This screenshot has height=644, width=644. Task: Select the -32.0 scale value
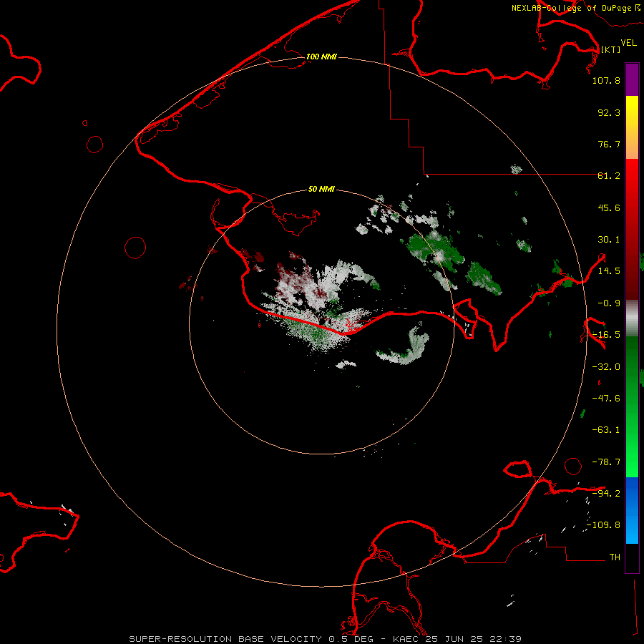pos(606,367)
